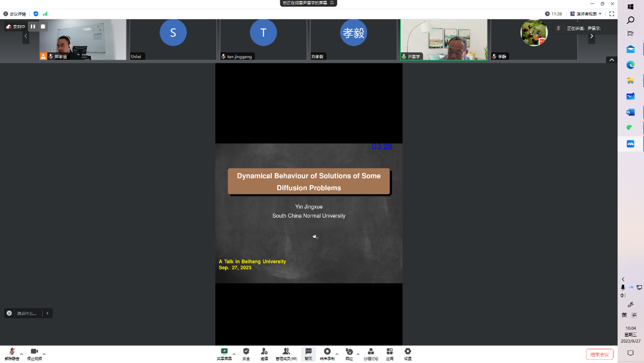Open the speaker view layout dropdown
Image resolution: width=644 pixels, height=363 pixels.
586,14
